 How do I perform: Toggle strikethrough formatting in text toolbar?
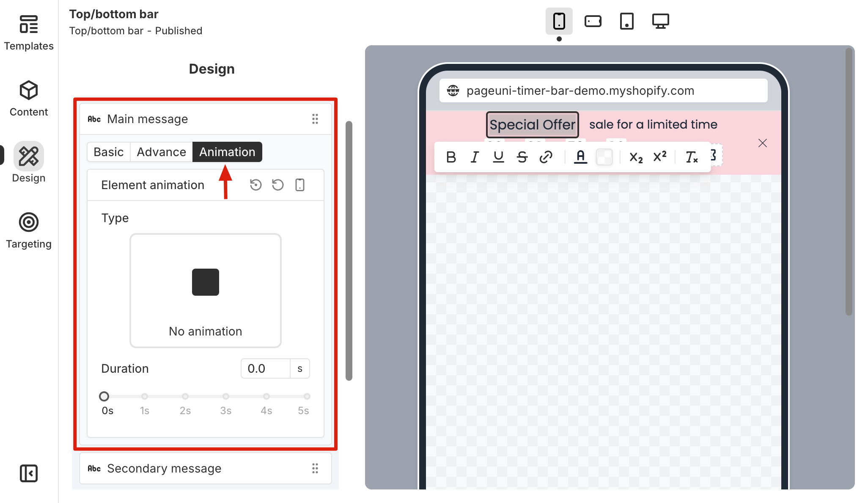[522, 157]
